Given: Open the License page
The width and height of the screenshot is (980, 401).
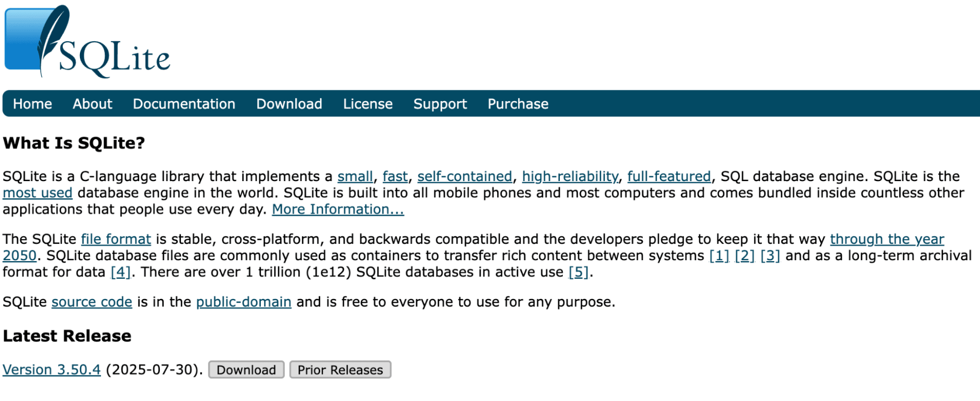Looking at the screenshot, I should [x=368, y=104].
